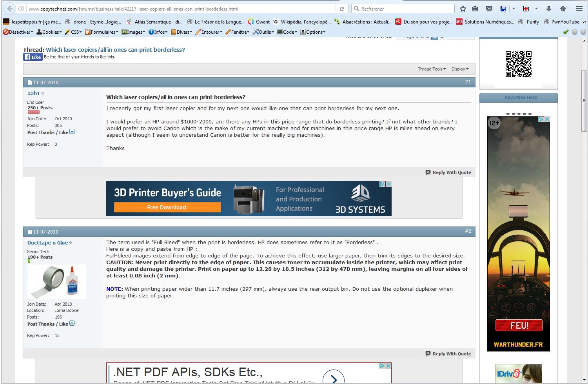Open lespetitspois.fr bookmark

pos(32,22)
